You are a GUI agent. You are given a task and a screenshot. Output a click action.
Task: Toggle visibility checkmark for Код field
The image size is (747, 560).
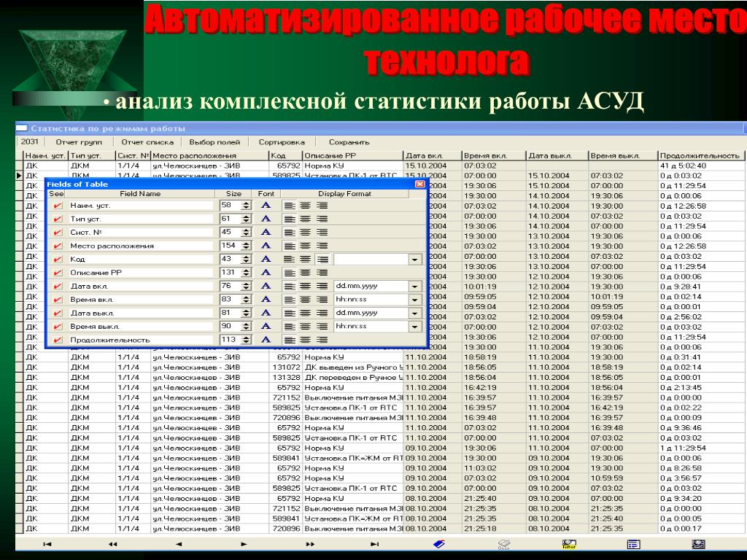[x=58, y=260]
